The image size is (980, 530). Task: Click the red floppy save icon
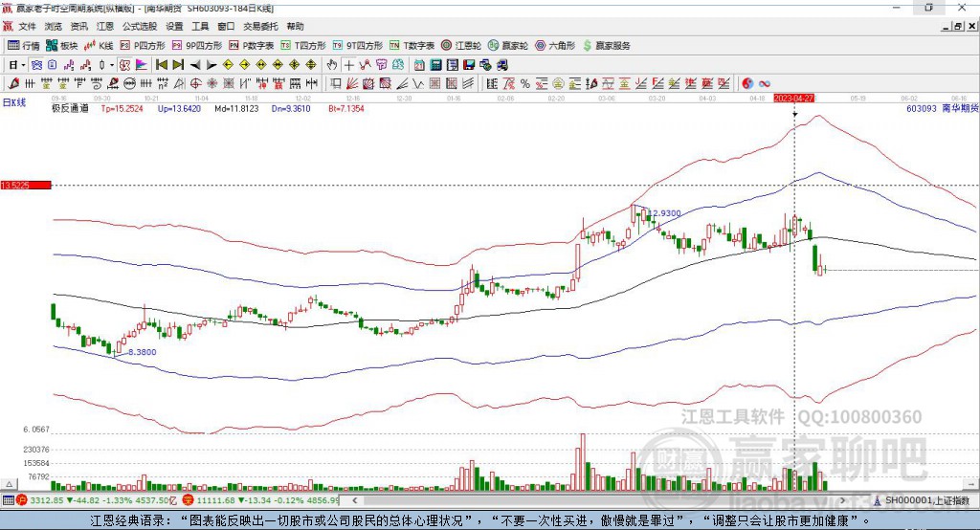[x=469, y=65]
